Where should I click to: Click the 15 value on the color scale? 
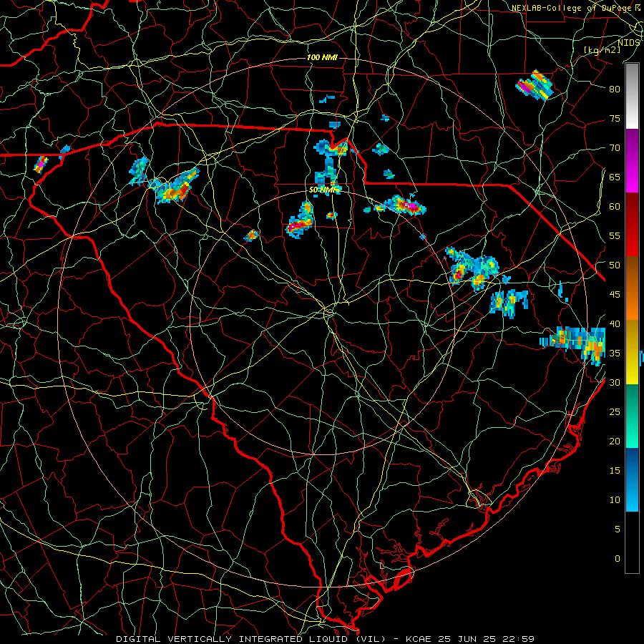[x=615, y=471]
